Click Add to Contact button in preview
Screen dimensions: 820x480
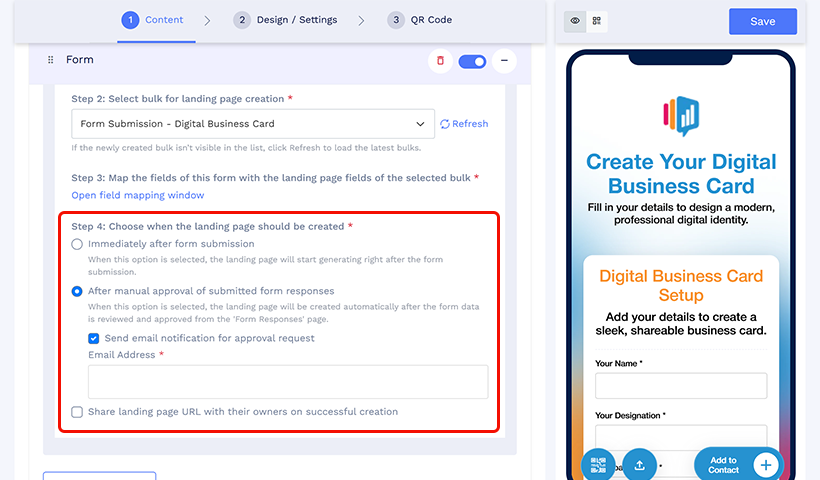click(x=738, y=465)
